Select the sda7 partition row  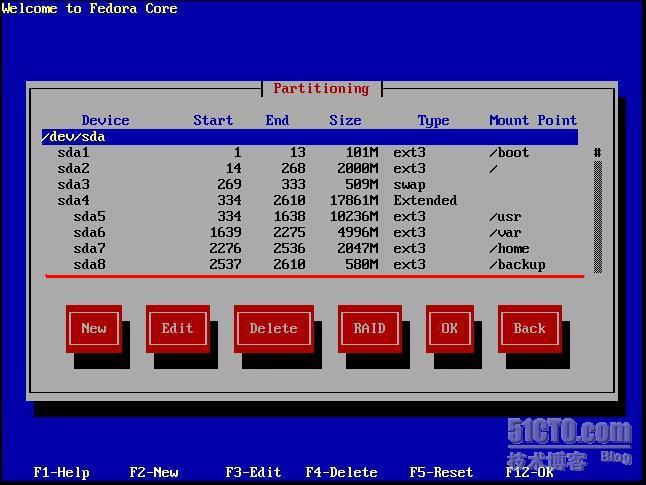tap(309, 248)
